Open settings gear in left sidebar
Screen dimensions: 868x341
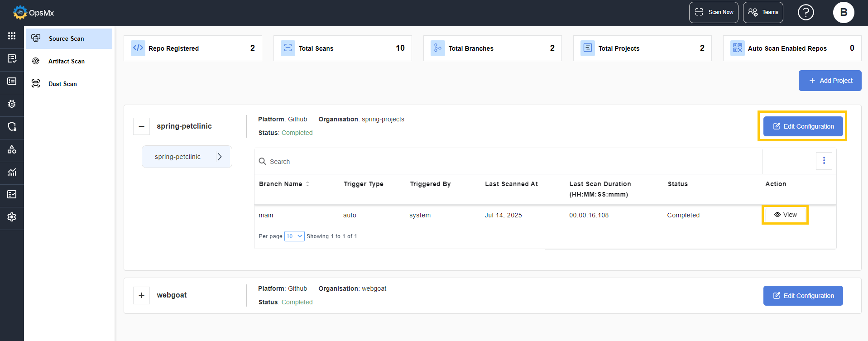pos(12,217)
